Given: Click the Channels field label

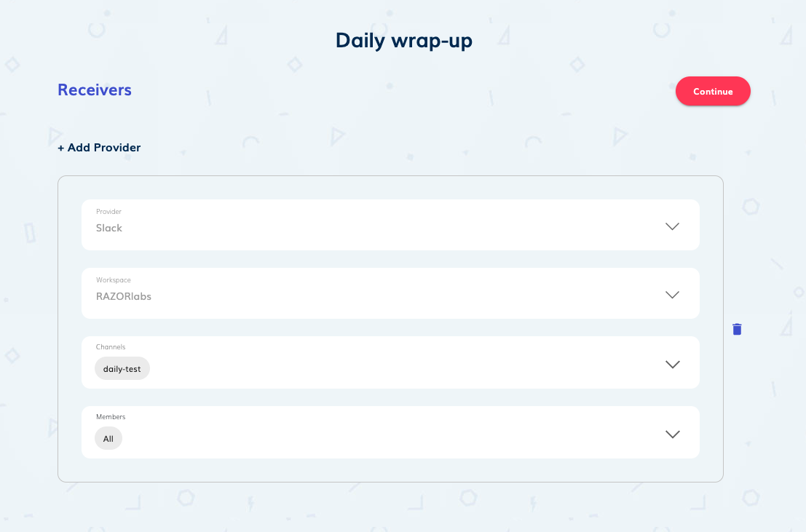Looking at the screenshot, I should [x=111, y=347].
